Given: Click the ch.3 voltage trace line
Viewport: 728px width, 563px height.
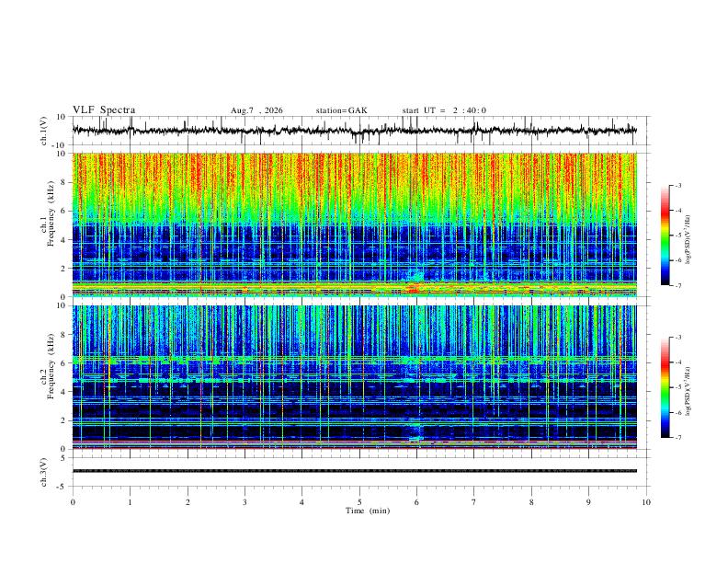Looking at the screenshot, I should [x=354, y=471].
